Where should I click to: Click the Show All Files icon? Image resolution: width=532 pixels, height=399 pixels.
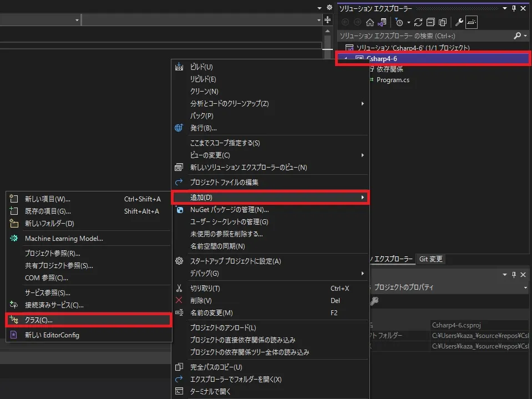[x=442, y=22]
